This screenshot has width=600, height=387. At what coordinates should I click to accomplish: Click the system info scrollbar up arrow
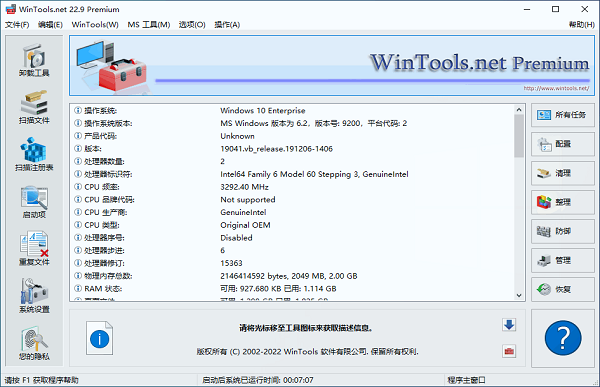tap(519, 110)
